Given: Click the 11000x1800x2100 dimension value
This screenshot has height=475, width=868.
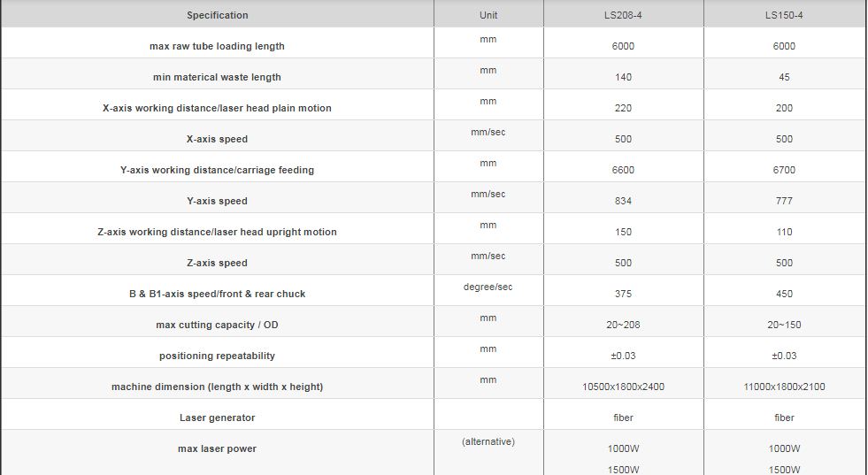Looking at the screenshot, I should (x=784, y=387).
